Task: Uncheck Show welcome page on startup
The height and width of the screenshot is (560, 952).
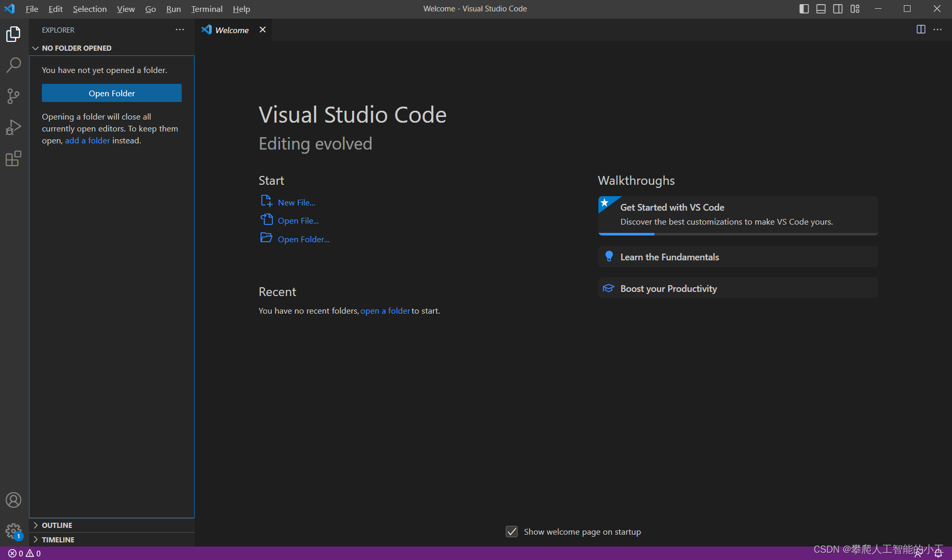Action: 511,532
